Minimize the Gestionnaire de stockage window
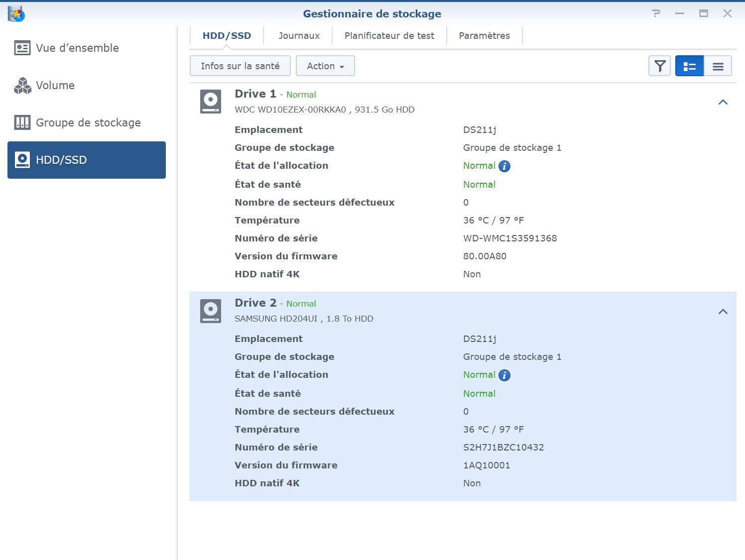This screenshot has width=745, height=560. [680, 13]
